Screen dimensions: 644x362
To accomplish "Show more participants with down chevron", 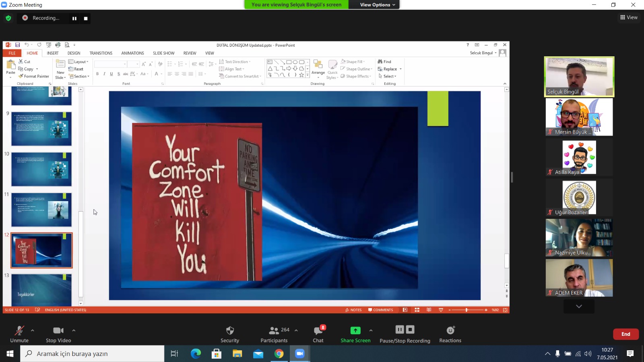I will pyautogui.click(x=579, y=306).
